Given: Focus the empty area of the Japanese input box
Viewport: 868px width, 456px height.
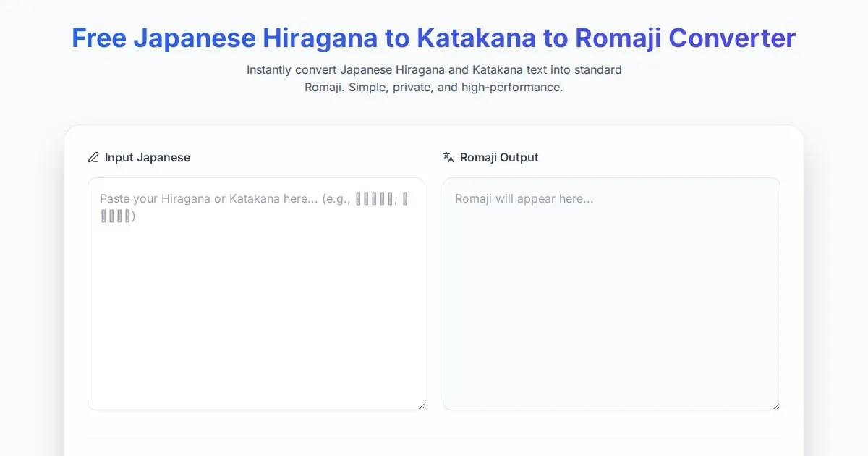Looking at the screenshot, I should 256,311.
